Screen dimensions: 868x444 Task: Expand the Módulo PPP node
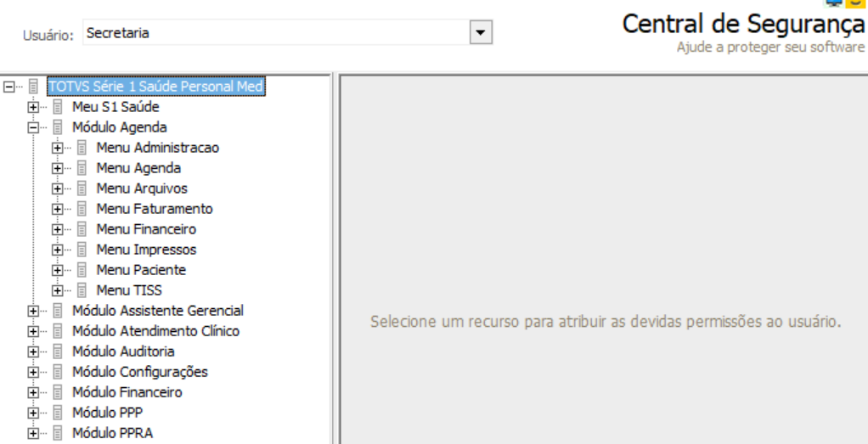[x=32, y=413]
